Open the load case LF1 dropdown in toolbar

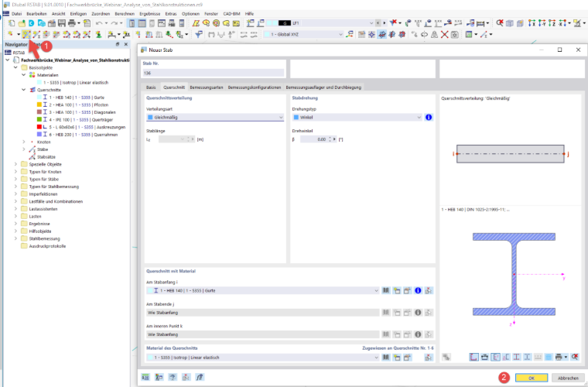(320, 23)
